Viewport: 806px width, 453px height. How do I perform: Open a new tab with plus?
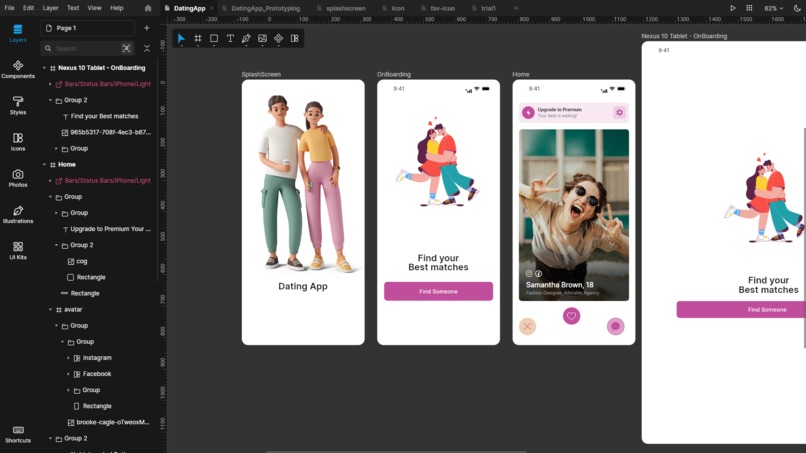click(516, 8)
